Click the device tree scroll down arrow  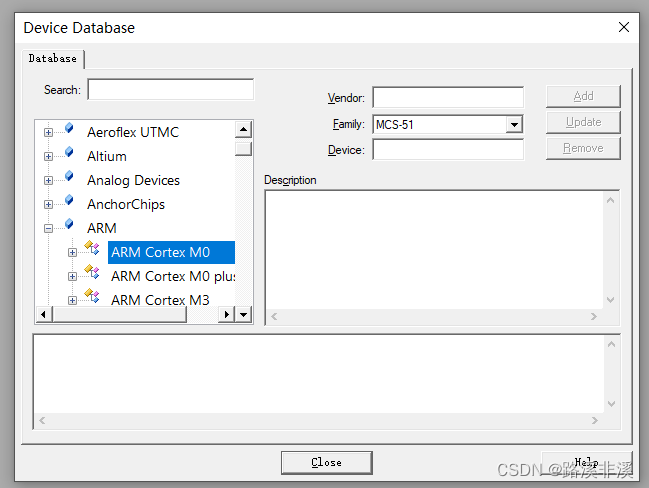243,315
